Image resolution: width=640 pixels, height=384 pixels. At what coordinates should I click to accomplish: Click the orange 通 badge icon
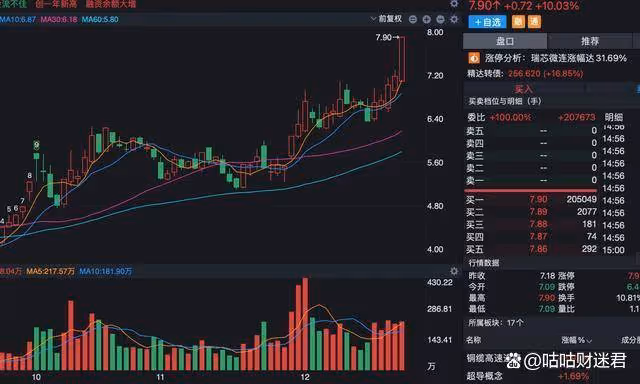click(534, 22)
